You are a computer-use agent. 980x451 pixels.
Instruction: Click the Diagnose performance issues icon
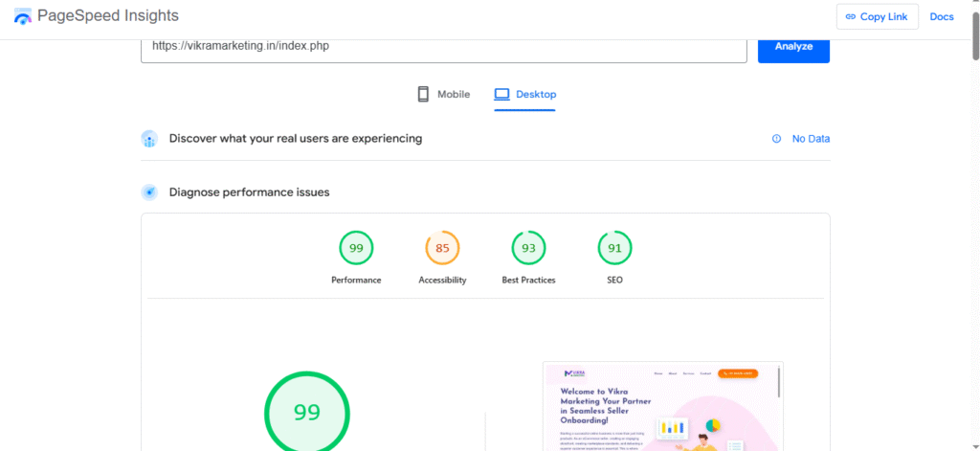click(149, 192)
